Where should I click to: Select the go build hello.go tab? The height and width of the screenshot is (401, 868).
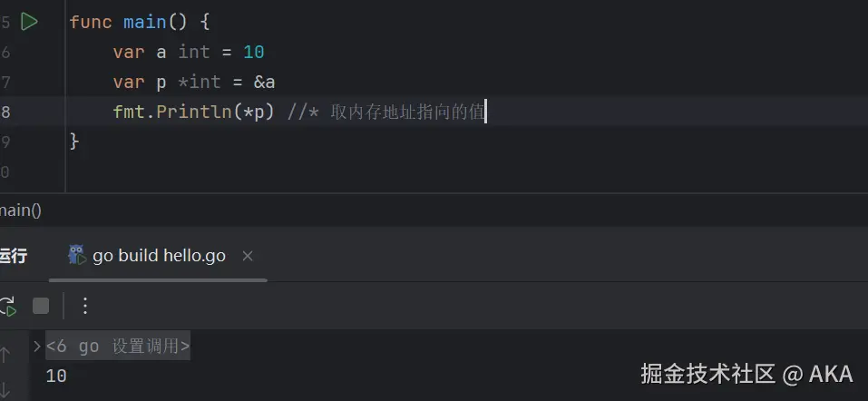[x=159, y=256]
